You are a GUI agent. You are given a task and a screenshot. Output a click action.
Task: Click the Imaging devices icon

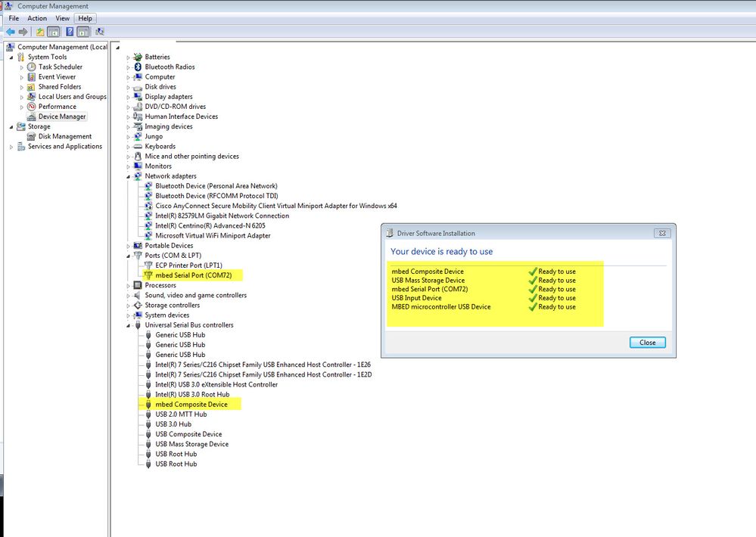(x=138, y=126)
